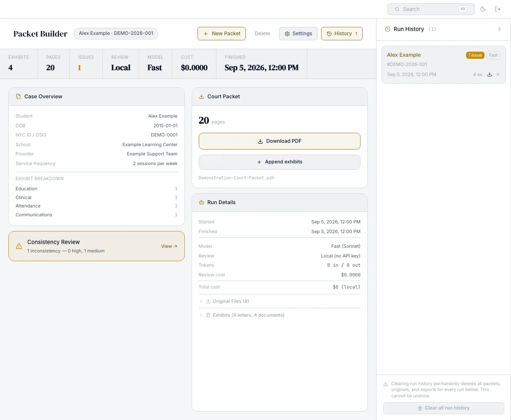Click the Attendance exhibit row
511x420 pixels.
tap(96, 206)
